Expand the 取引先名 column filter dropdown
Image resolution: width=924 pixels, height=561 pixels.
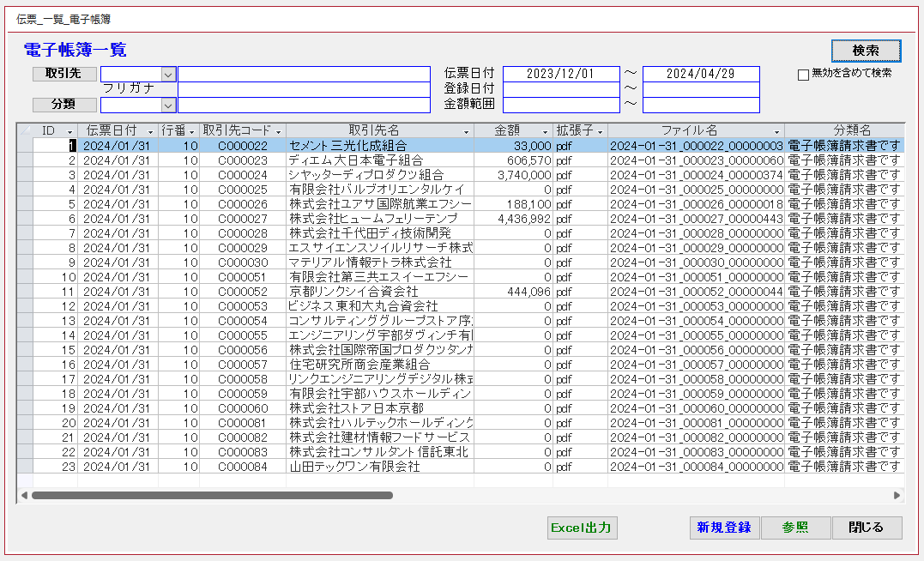point(467,131)
